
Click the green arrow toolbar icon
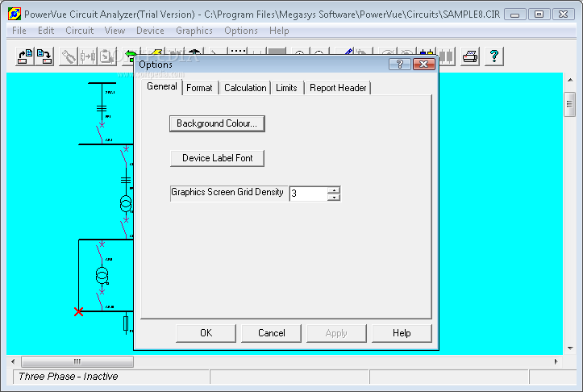pos(130,54)
